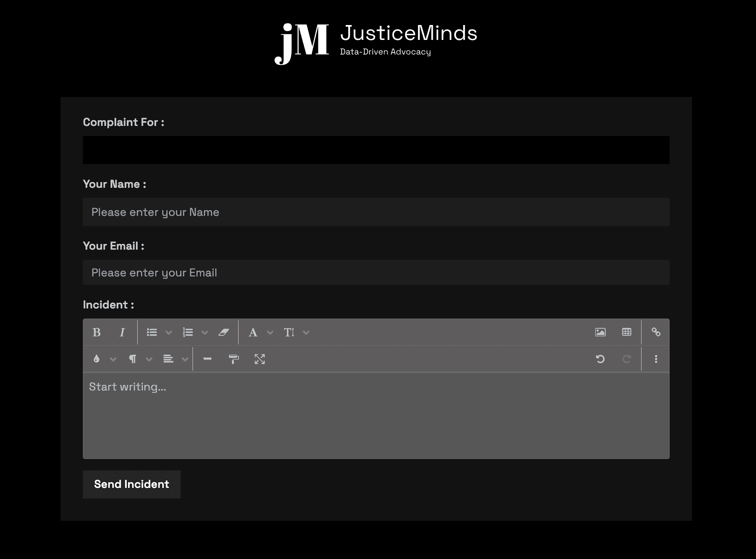The image size is (756, 559).
Task: Select the copy format paint roller
Action: (x=234, y=359)
